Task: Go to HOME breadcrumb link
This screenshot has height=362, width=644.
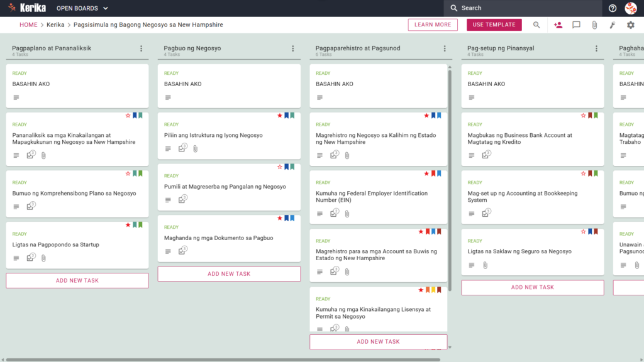Action: point(28,25)
